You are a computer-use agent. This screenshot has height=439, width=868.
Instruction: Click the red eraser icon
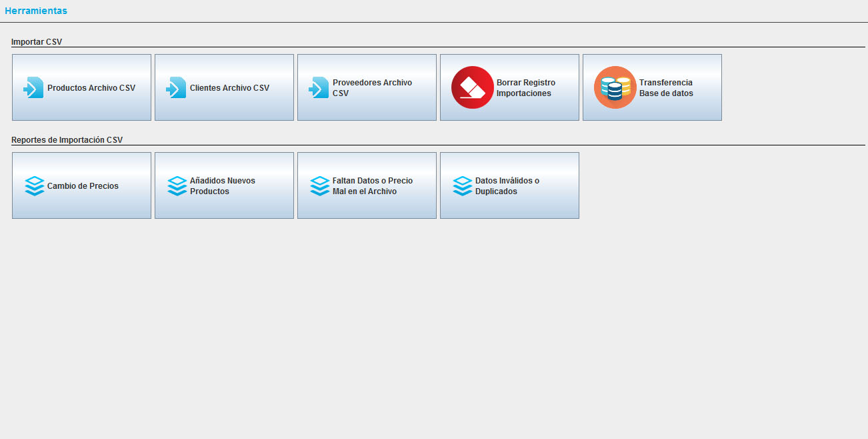coord(472,87)
